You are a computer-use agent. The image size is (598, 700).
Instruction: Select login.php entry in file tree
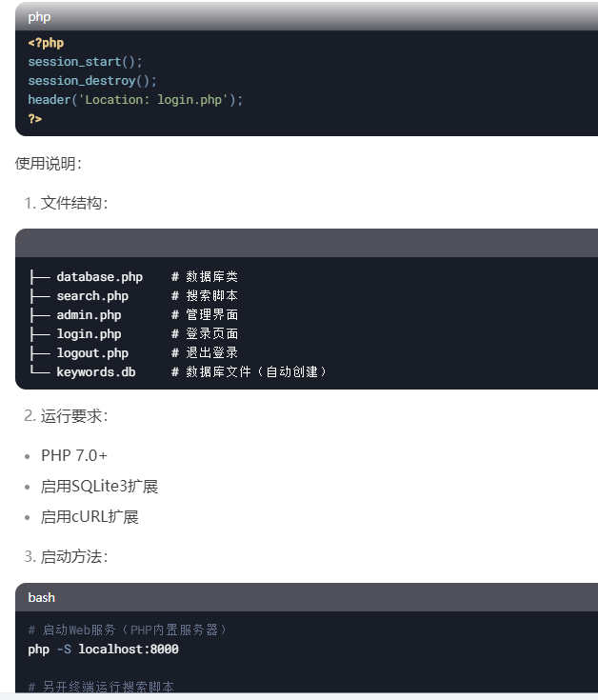coord(89,334)
